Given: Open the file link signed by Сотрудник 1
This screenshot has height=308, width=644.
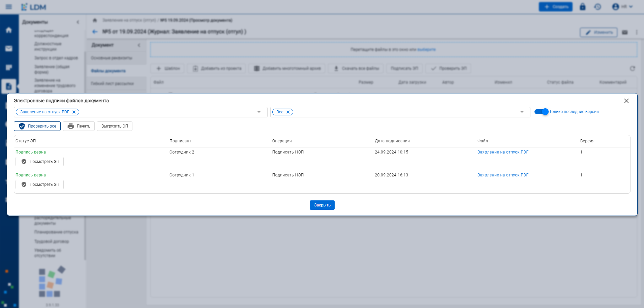Looking at the screenshot, I should [503, 175].
